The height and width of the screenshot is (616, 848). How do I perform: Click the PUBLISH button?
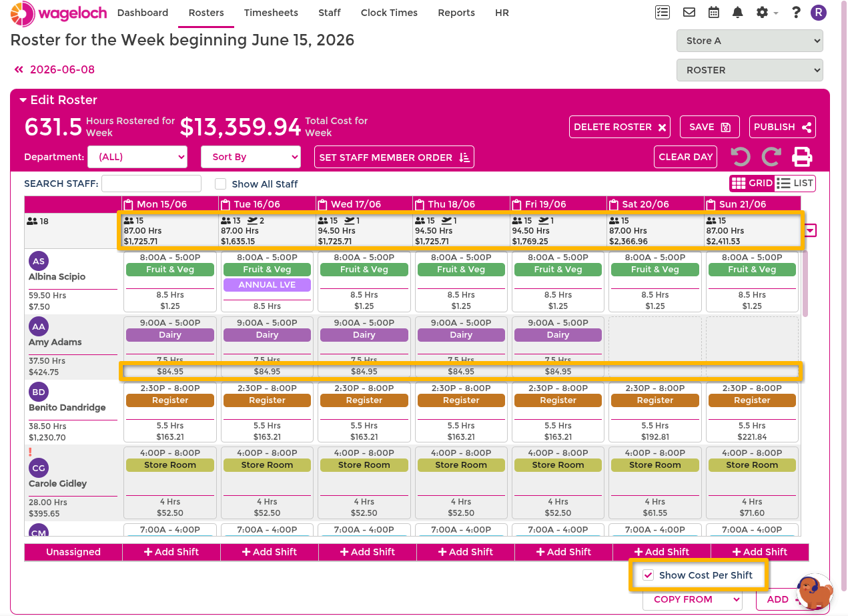pos(782,127)
